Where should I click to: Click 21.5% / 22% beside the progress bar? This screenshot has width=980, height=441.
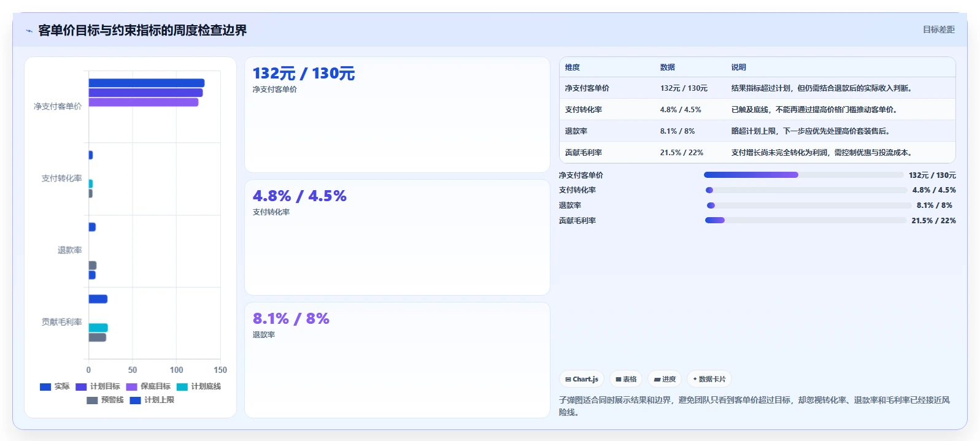(x=933, y=221)
